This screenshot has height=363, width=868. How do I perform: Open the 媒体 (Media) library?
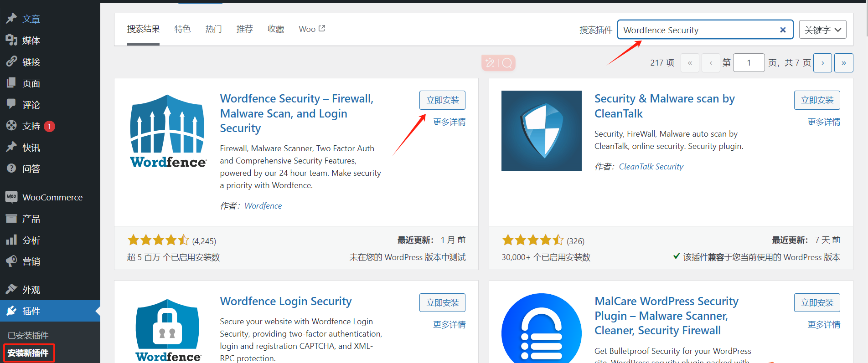[31, 40]
